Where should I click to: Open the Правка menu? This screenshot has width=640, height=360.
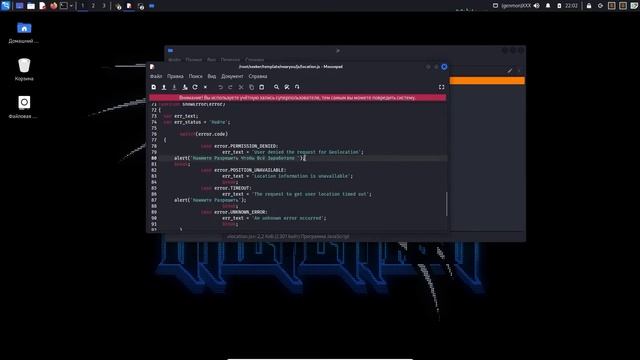(175, 76)
